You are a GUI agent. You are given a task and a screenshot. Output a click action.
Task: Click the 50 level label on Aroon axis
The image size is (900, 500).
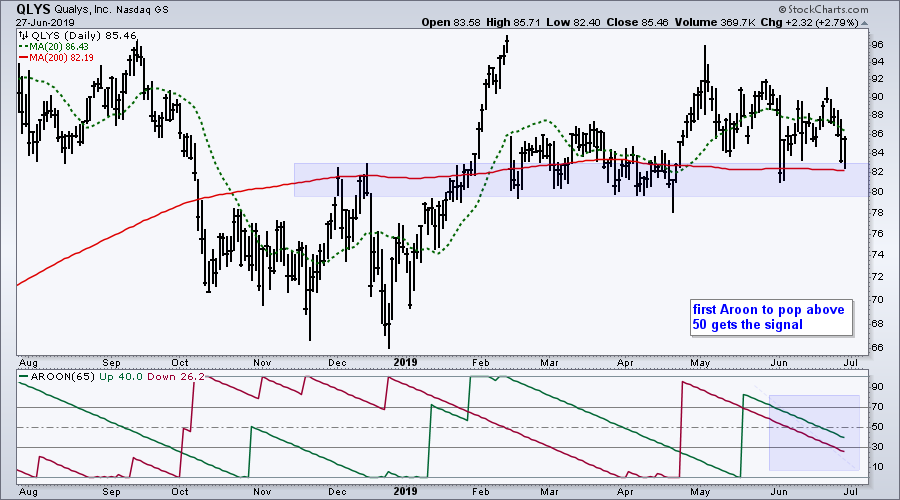coord(878,428)
